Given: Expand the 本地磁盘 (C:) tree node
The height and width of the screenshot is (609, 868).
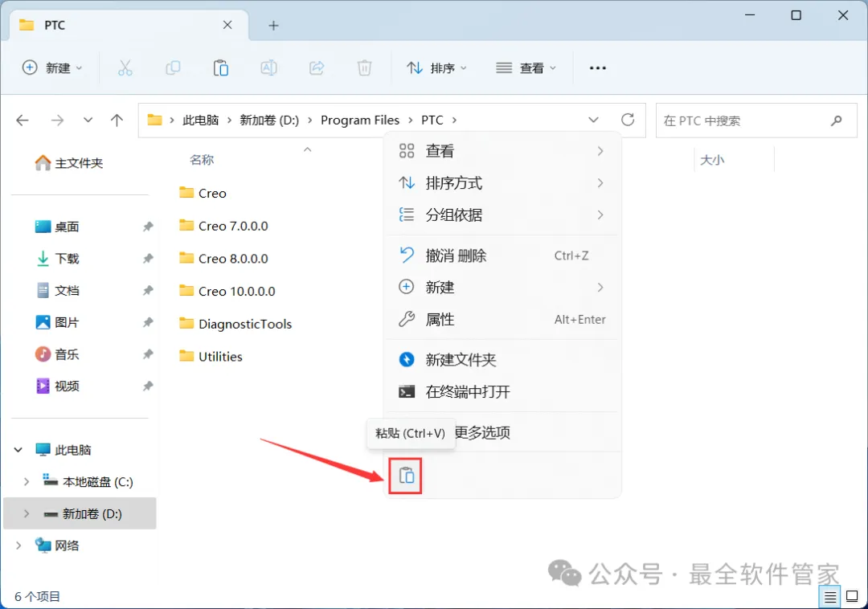Looking at the screenshot, I should tap(26, 482).
